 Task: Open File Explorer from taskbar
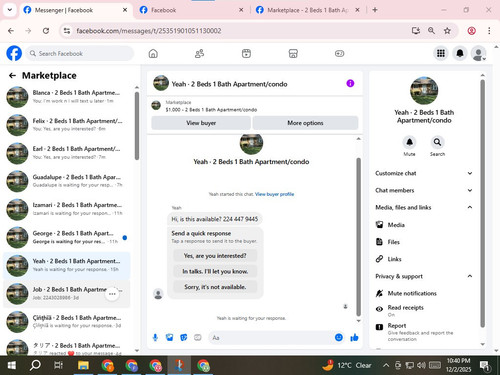pos(83,365)
